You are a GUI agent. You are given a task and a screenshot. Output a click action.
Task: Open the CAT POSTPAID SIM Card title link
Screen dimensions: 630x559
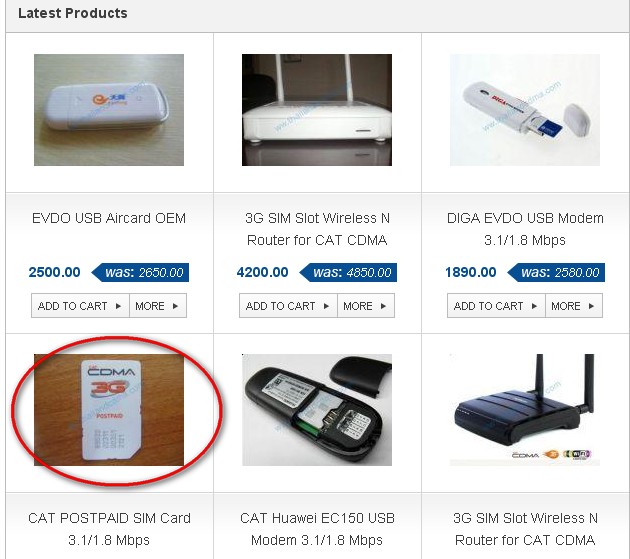point(109,529)
